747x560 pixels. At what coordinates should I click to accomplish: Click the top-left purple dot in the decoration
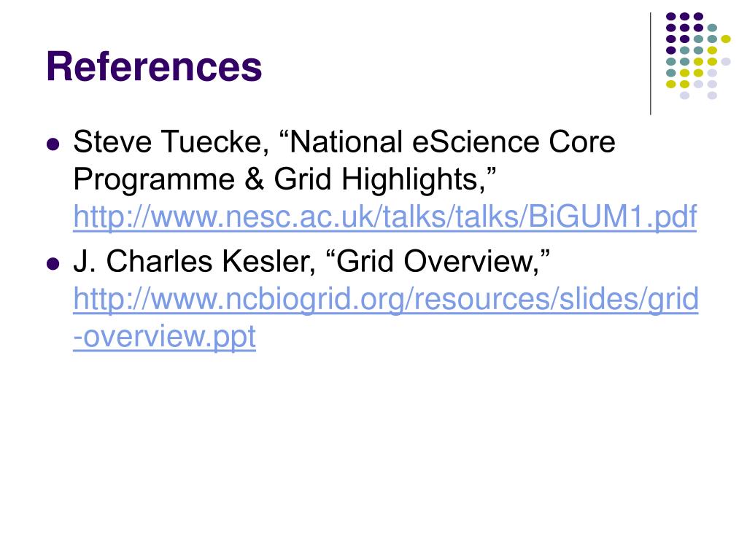pyautogui.click(x=671, y=16)
